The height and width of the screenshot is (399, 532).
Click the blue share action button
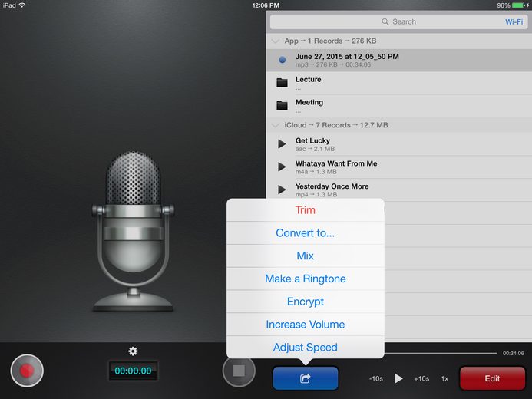tap(306, 378)
